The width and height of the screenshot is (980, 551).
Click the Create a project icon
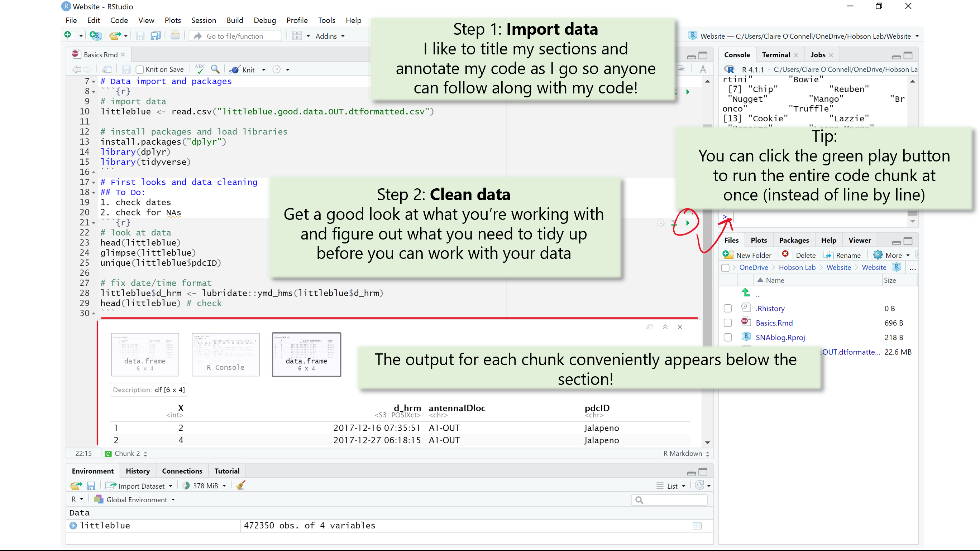pos(95,36)
